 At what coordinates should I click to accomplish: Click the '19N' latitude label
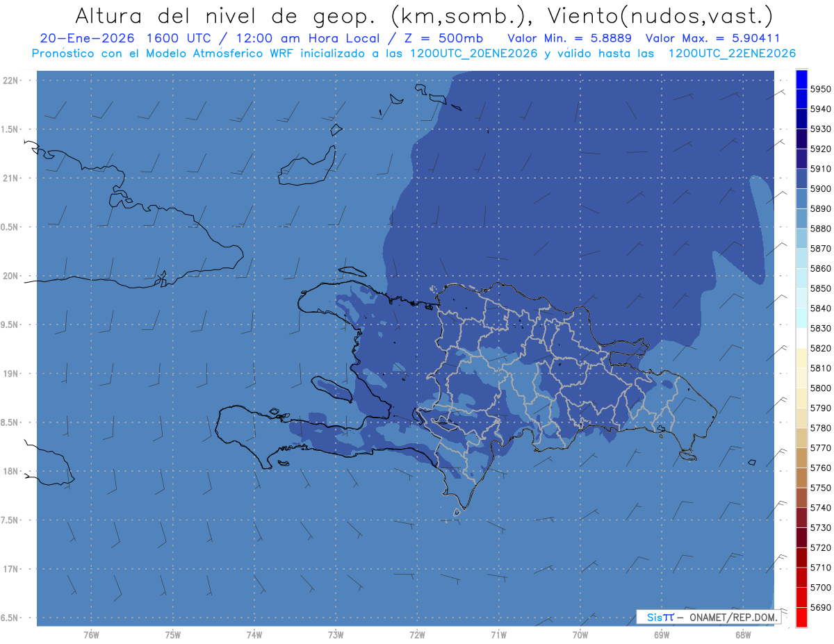(x=10, y=374)
